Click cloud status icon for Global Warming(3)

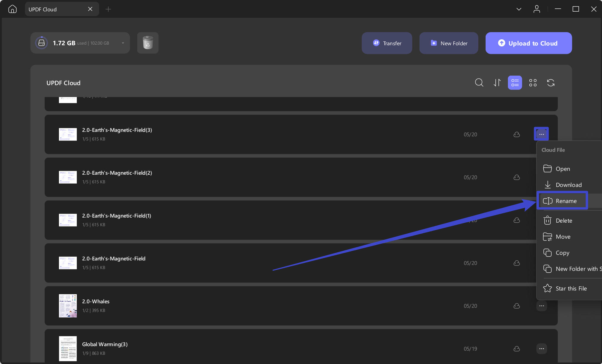(517, 349)
